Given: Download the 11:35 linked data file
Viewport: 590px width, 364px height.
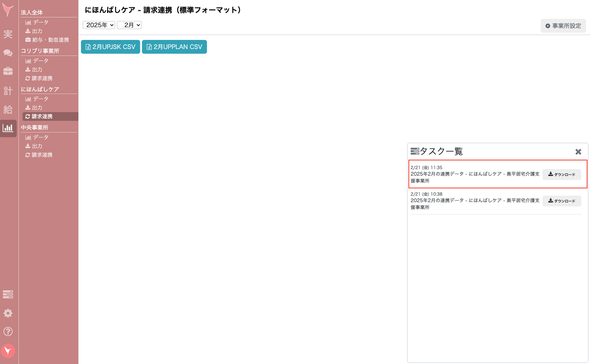Looking at the screenshot, I should (x=562, y=175).
